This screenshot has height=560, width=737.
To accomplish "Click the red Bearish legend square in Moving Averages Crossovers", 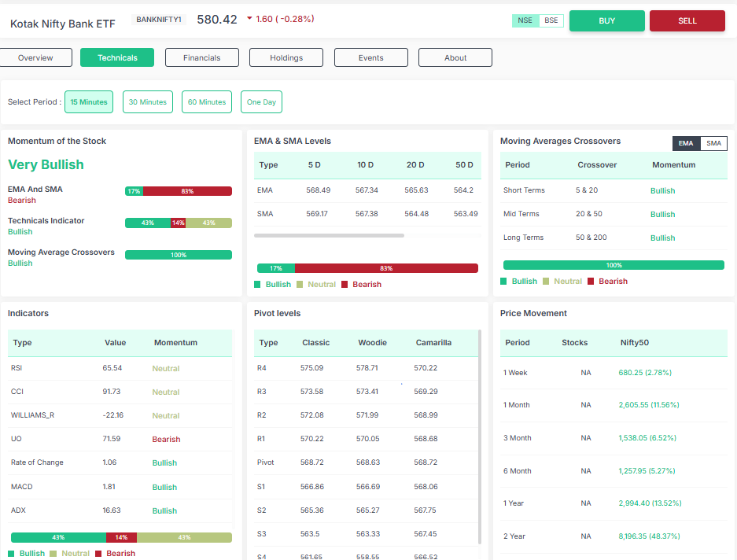I will (591, 281).
